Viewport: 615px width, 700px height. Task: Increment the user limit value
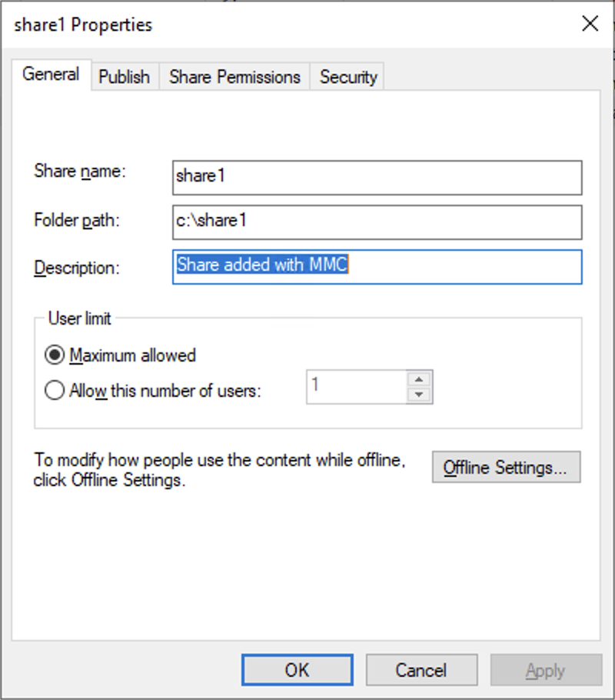pos(419,380)
